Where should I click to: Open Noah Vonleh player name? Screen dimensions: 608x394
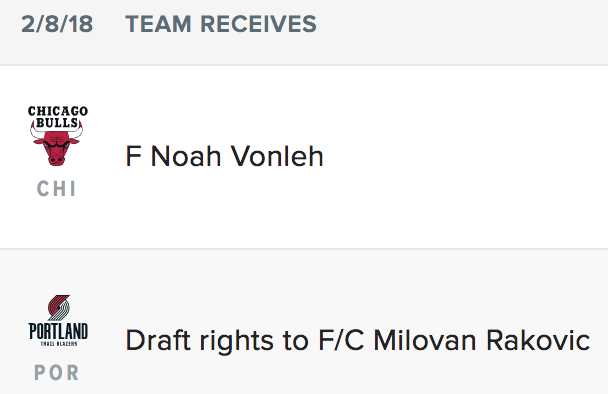pyautogui.click(x=237, y=156)
